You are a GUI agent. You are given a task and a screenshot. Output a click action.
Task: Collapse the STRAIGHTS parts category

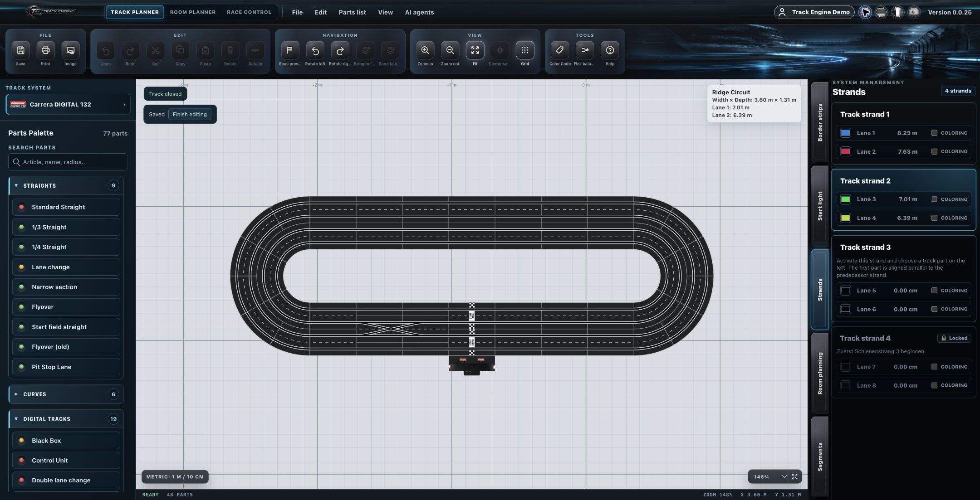point(66,185)
